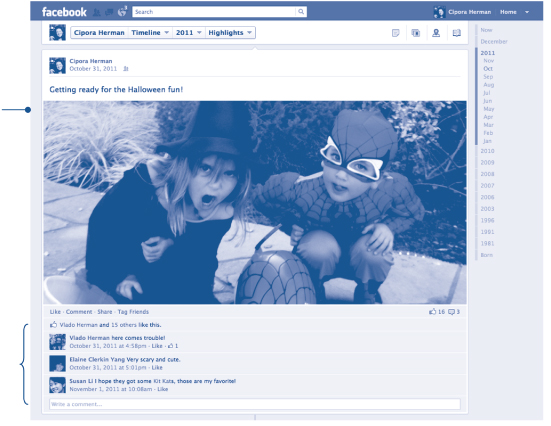Open the Halloween photo

255,202
